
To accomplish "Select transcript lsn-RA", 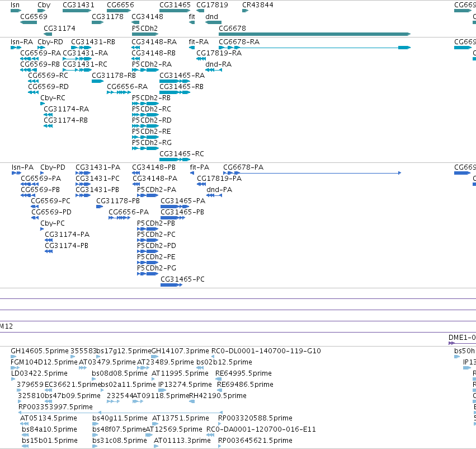I will point(22,41).
